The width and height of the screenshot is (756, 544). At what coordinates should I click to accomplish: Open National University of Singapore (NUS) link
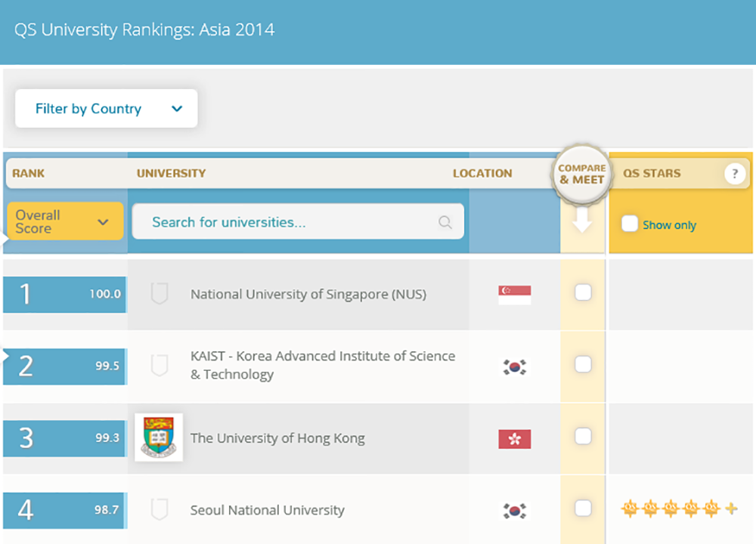(308, 294)
